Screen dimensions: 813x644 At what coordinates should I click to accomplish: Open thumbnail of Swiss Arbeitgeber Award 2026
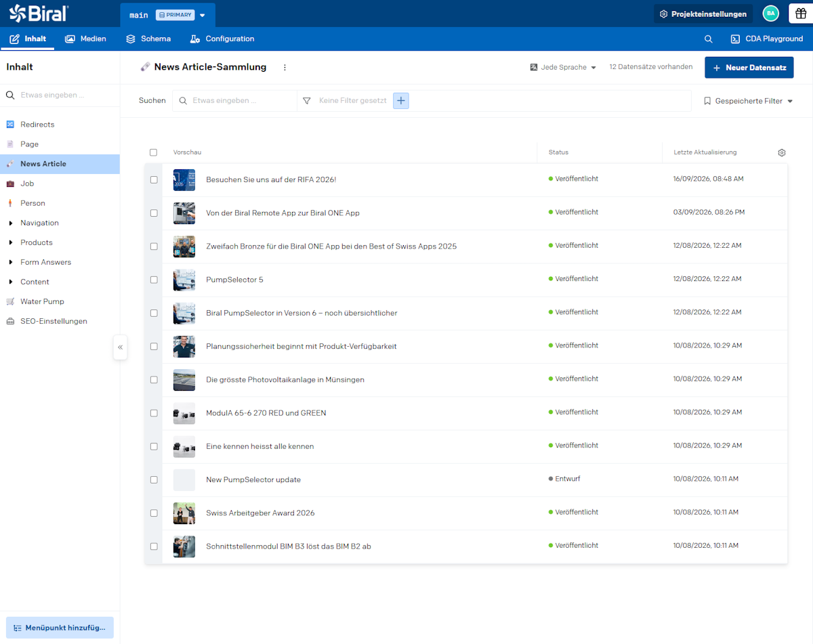click(184, 513)
